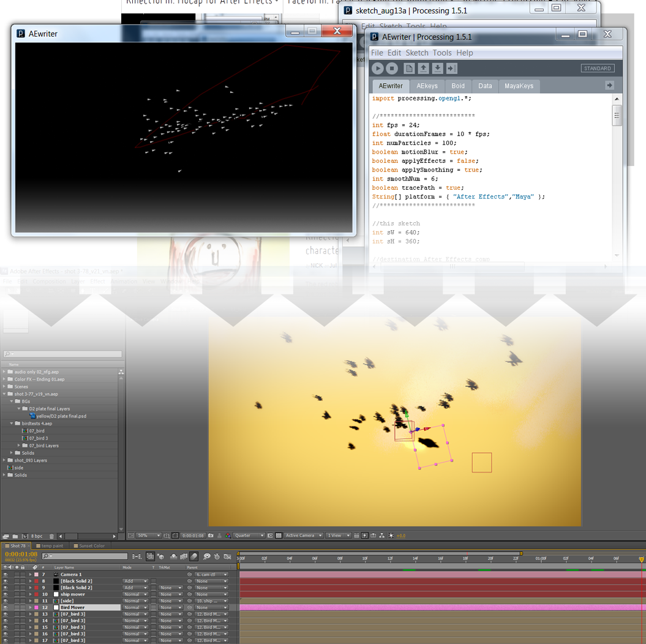Image resolution: width=646 pixels, height=644 pixels.
Task: Click the code editor vertical scrollbar thumb
Action: click(x=617, y=115)
